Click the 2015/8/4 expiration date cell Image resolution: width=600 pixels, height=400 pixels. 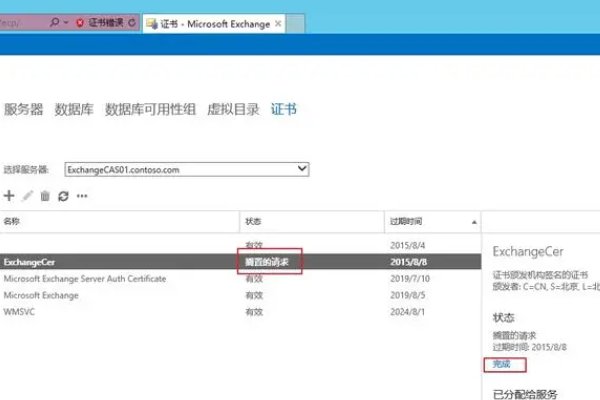point(408,245)
